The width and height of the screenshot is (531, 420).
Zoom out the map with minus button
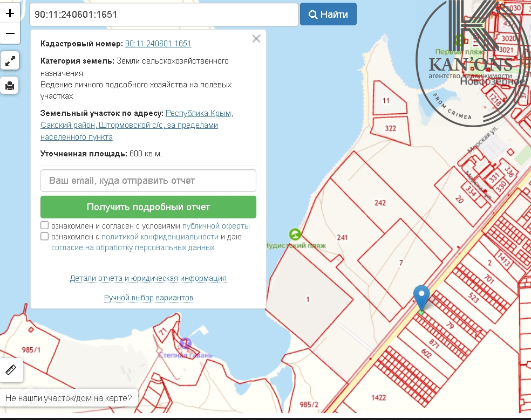[10, 33]
